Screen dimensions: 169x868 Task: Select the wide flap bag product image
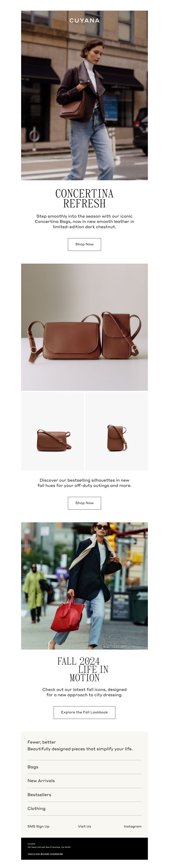pos(52,431)
